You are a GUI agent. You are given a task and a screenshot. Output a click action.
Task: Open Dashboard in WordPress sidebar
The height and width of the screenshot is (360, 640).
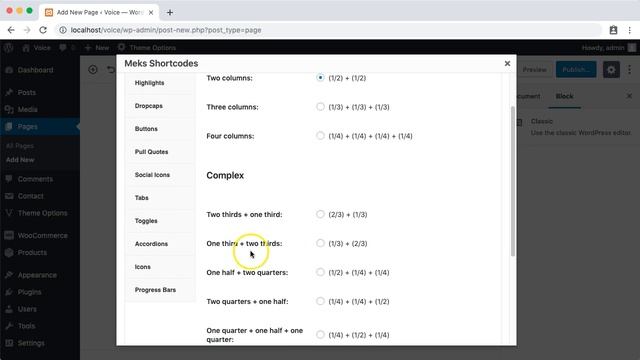(40, 70)
